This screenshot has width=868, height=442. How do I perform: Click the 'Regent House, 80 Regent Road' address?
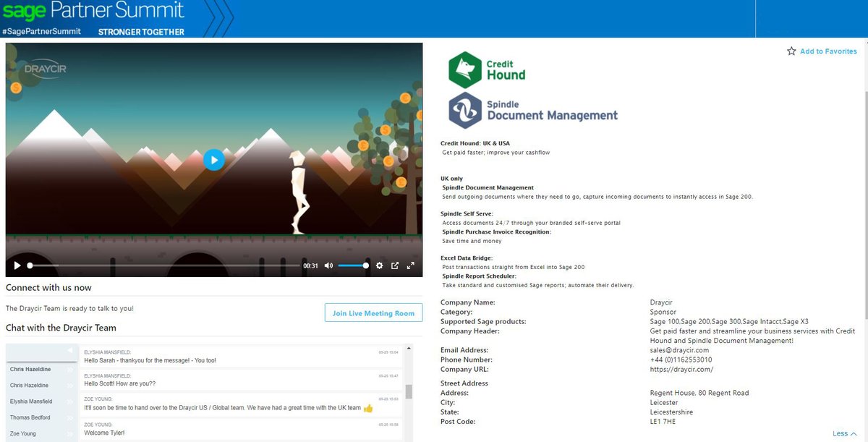coord(699,393)
